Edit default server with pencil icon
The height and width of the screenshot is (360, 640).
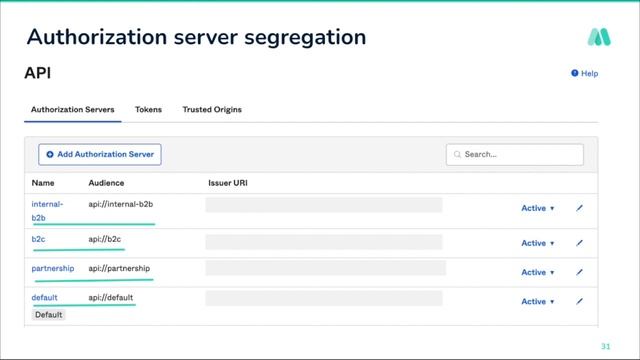[579, 302]
